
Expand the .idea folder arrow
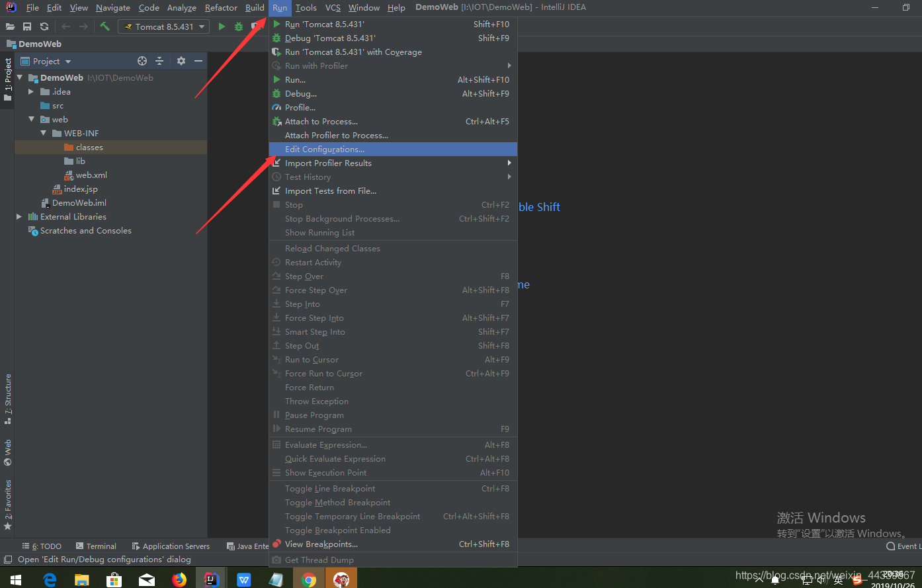31,91
